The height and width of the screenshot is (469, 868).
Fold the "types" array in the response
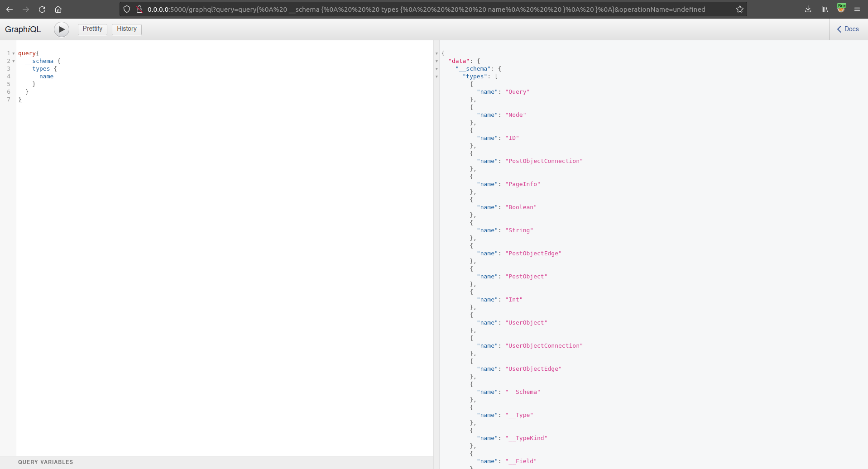tap(436, 77)
